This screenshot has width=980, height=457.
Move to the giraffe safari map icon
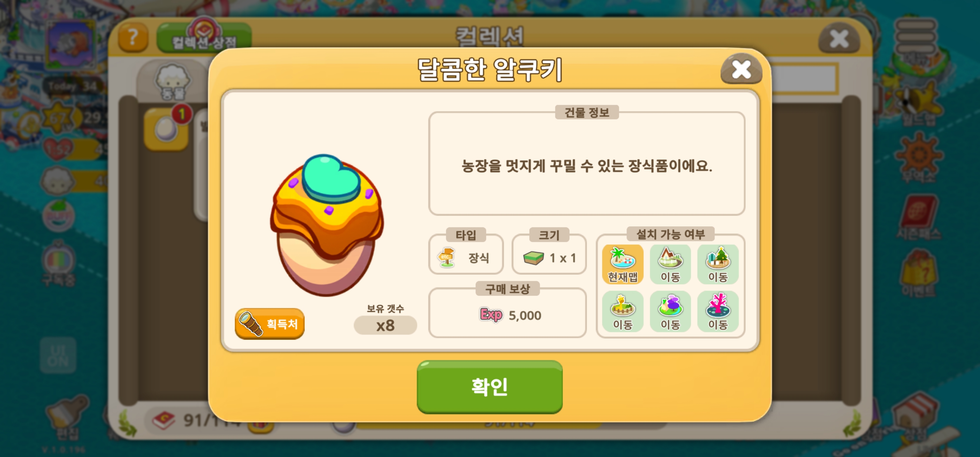coord(622,311)
